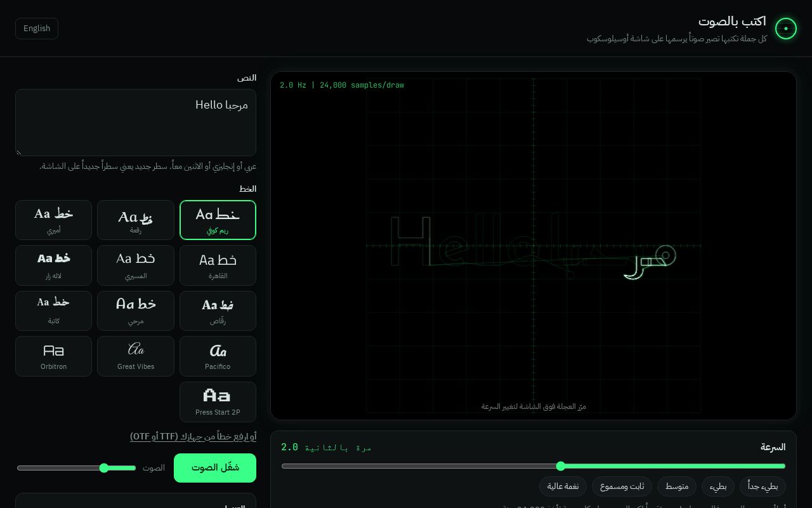The width and height of the screenshot is (812, 508).
Task: Click the اكتب بالصوت title heading
Action: coord(732,21)
